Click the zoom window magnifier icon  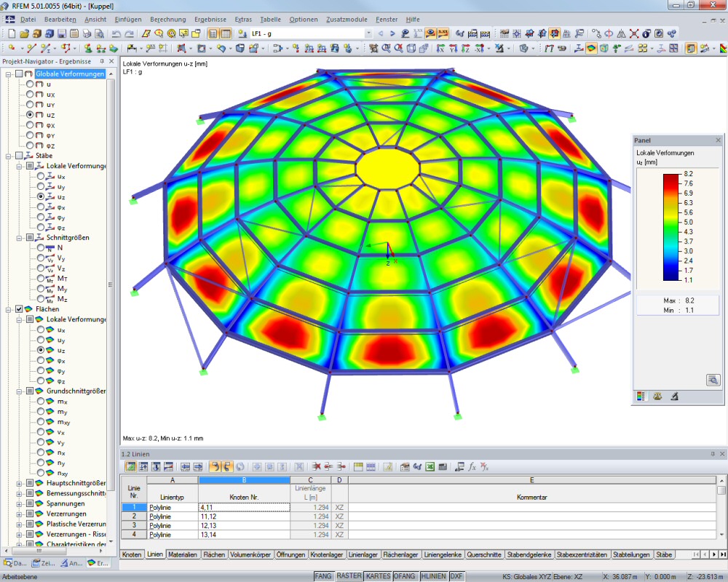point(387,48)
